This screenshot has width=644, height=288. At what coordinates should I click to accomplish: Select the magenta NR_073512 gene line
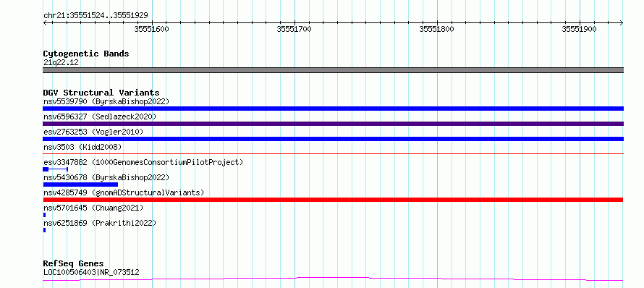[333, 279]
